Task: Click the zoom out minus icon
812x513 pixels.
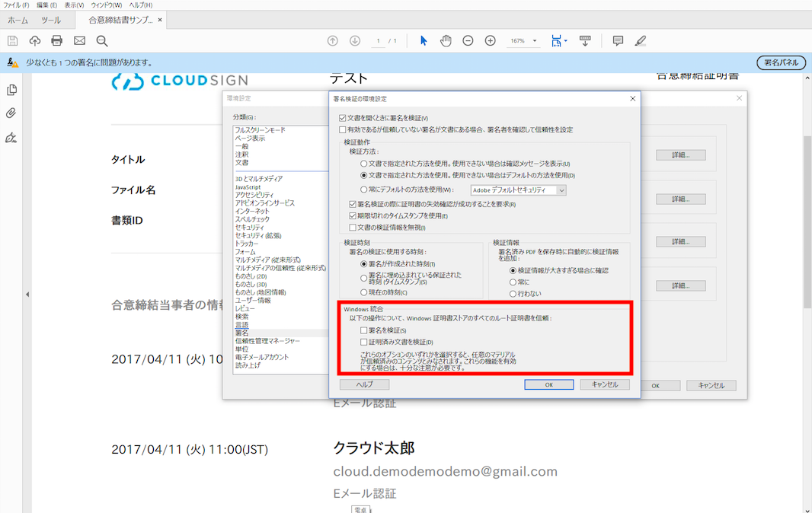Action: point(468,41)
